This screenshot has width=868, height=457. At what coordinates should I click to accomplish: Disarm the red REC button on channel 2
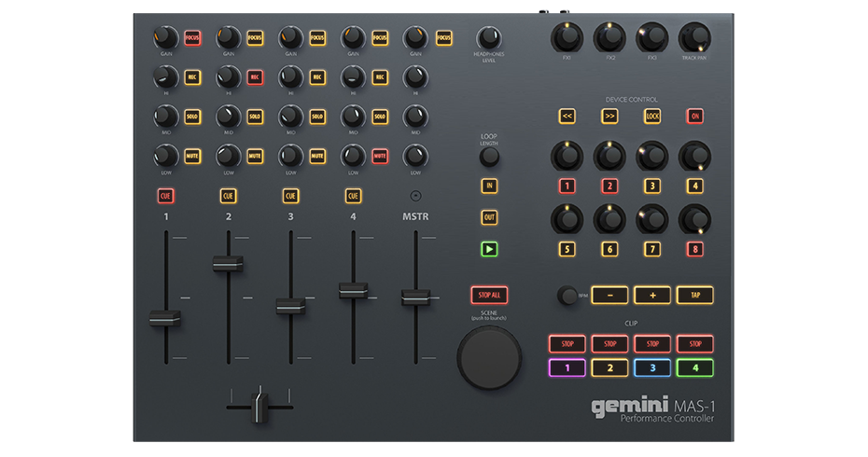(255, 77)
